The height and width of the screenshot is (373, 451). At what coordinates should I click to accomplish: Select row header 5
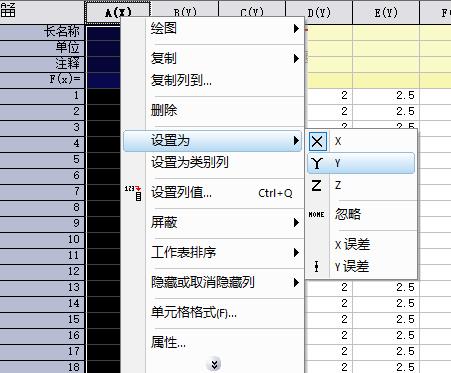[x=42, y=160]
